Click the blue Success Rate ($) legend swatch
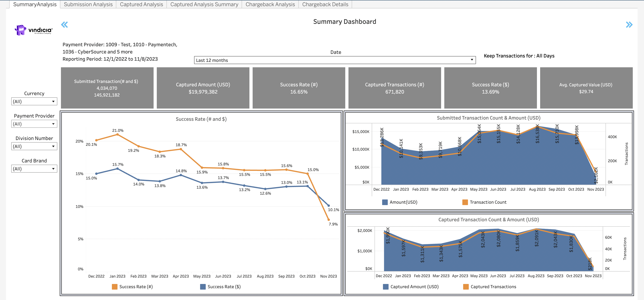644x300 pixels. tap(203, 287)
